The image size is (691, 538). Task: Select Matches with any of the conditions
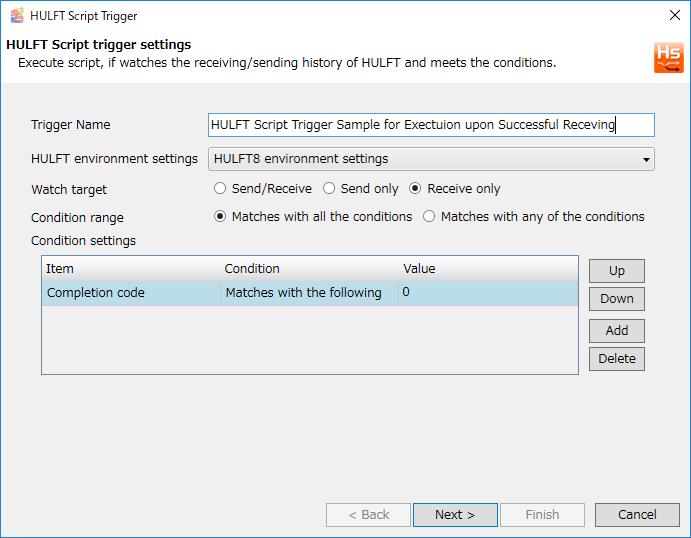(429, 217)
